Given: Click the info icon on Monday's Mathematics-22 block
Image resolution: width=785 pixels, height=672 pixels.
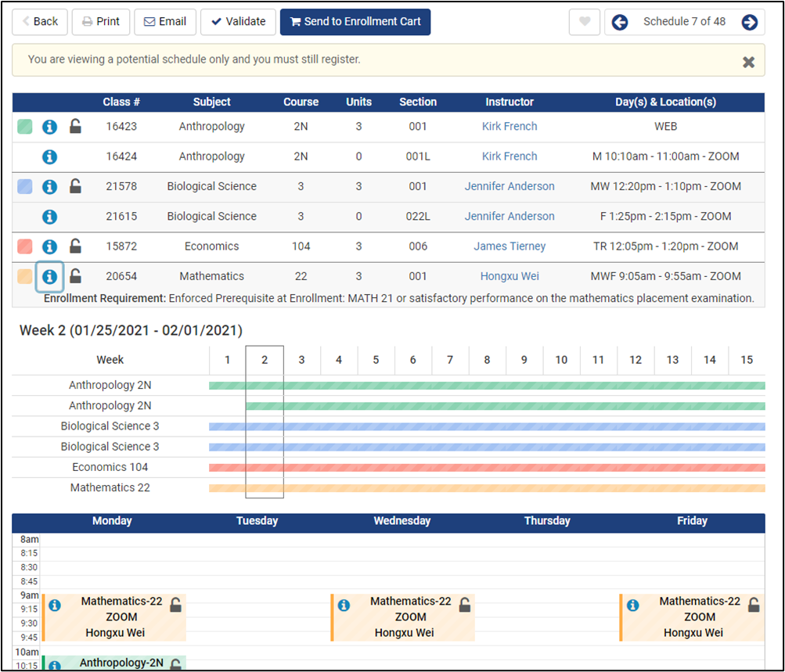Looking at the screenshot, I should tap(54, 605).
